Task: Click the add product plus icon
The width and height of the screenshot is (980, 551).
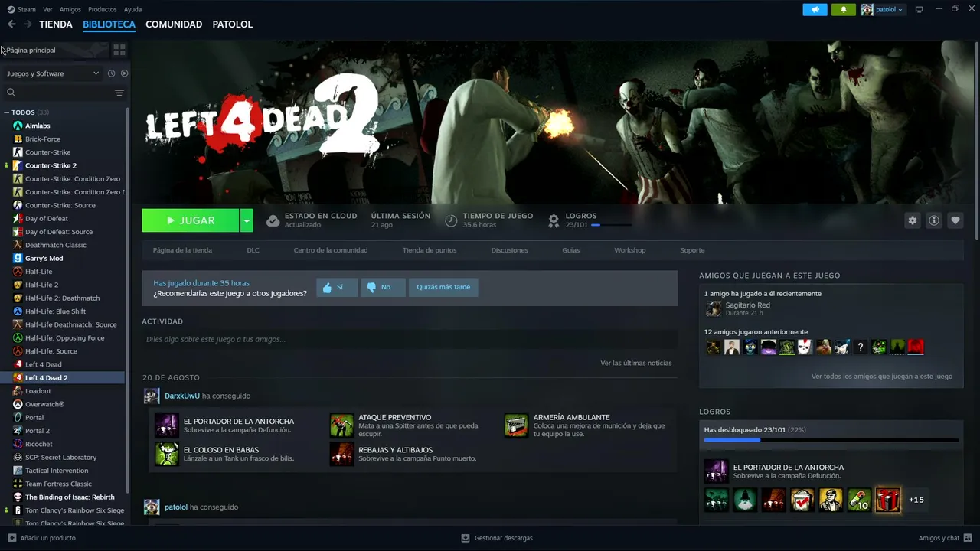Action: coord(11,538)
